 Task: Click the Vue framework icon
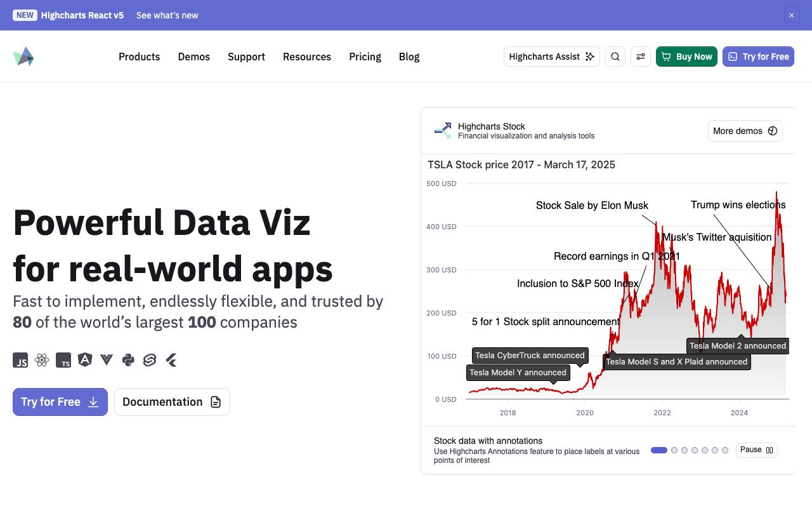(x=107, y=360)
